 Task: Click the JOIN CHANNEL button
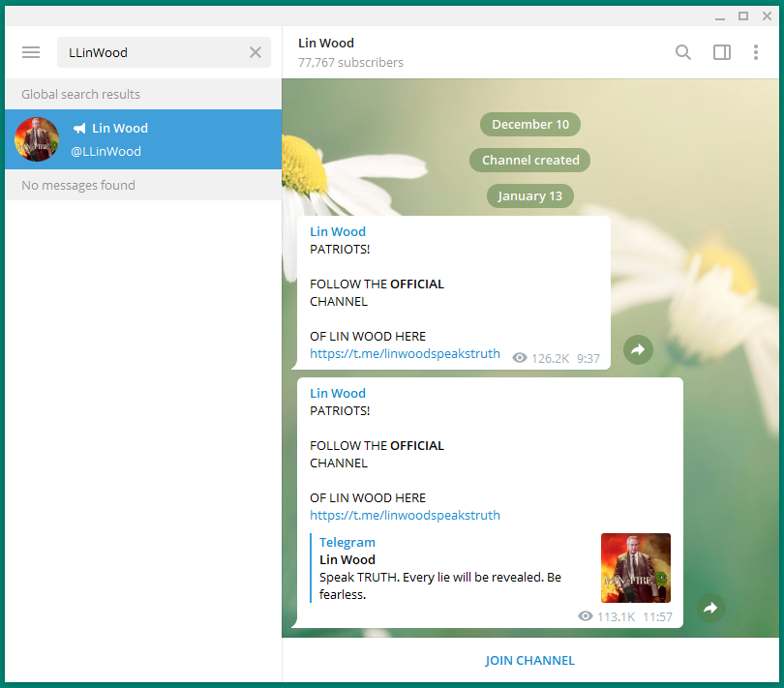(x=529, y=661)
